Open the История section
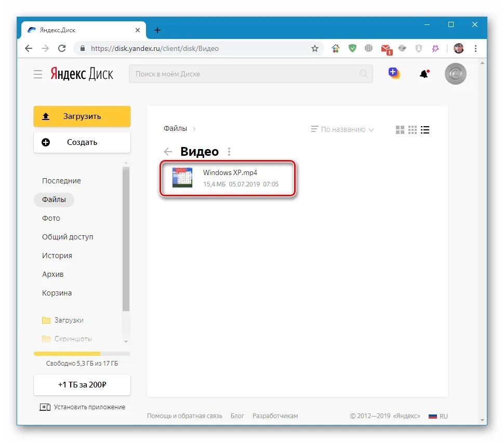The height and width of the screenshot is (442, 504). coord(57,256)
